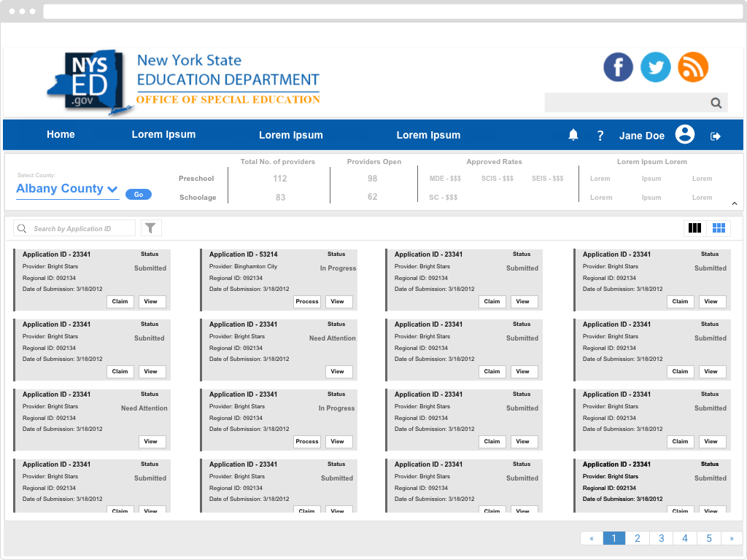This screenshot has width=747, height=560.
Task: Open the Twitter social icon
Action: click(655, 67)
